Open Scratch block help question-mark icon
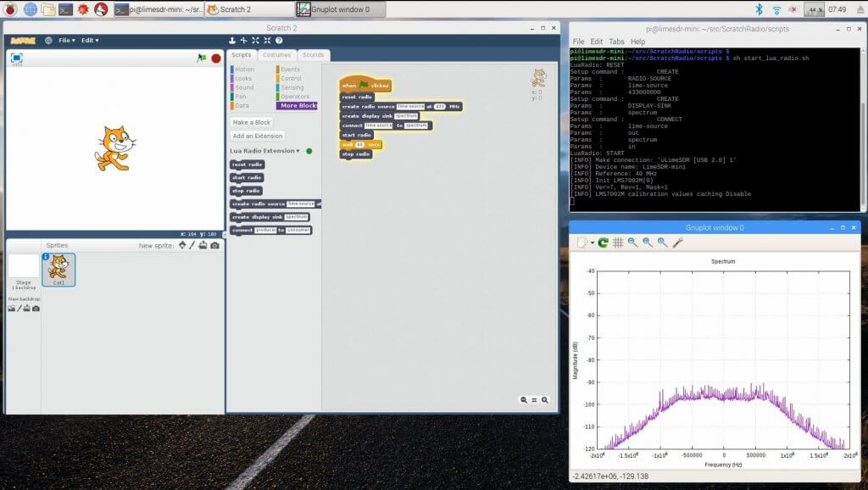The image size is (868, 490). point(280,40)
